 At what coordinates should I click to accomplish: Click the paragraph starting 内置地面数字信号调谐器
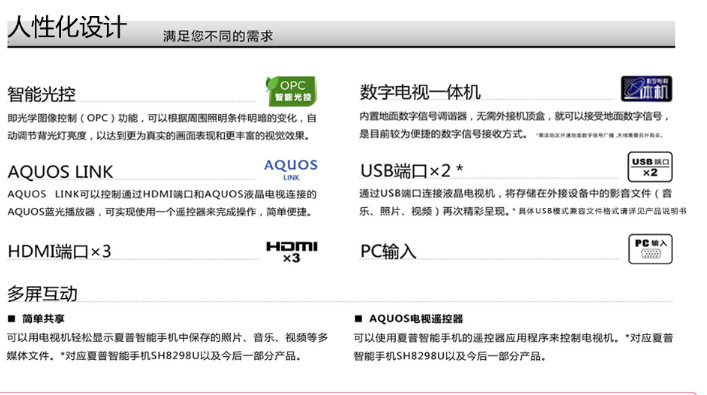[514, 125]
